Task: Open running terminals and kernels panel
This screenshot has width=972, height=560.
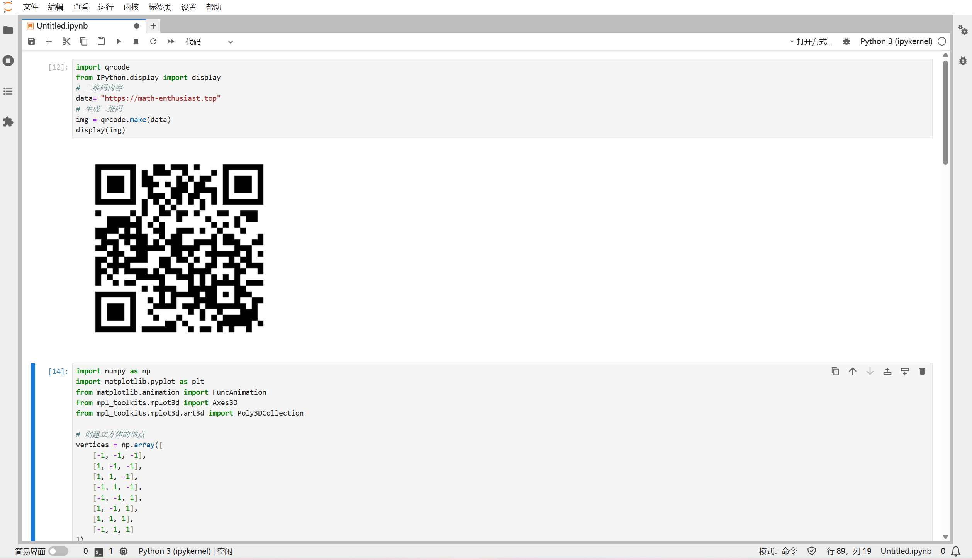Action: coord(8,61)
